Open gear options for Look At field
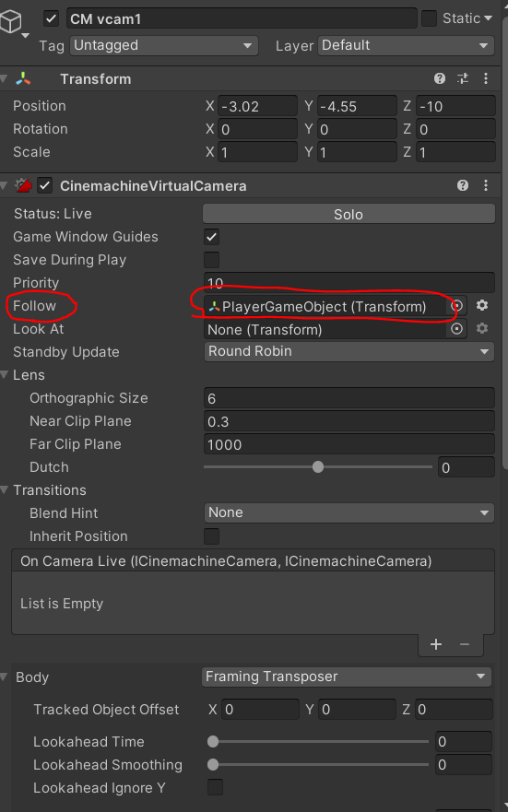 pos(482,328)
